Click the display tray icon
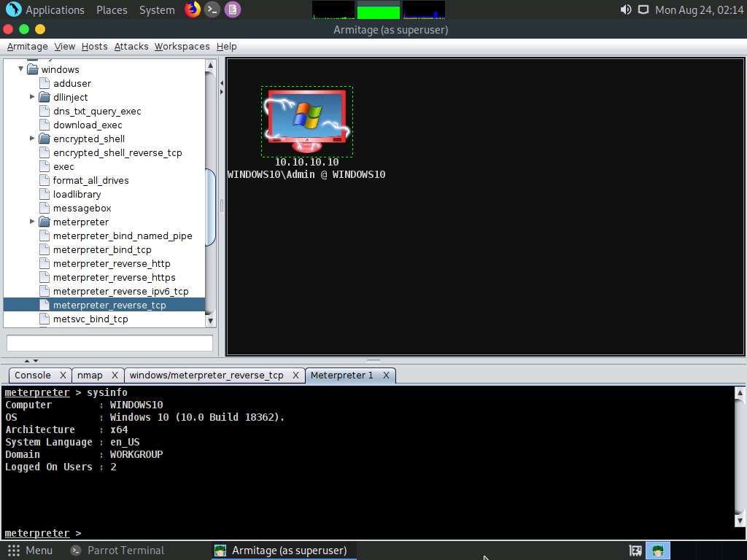The image size is (747, 560). click(643, 9)
